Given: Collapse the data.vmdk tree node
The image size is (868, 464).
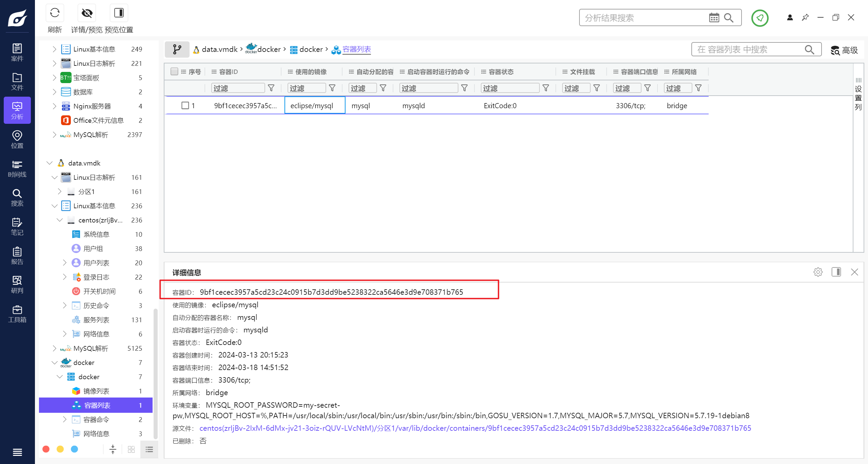Looking at the screenshot, I should pyautogui.click(x=50, y=163).
